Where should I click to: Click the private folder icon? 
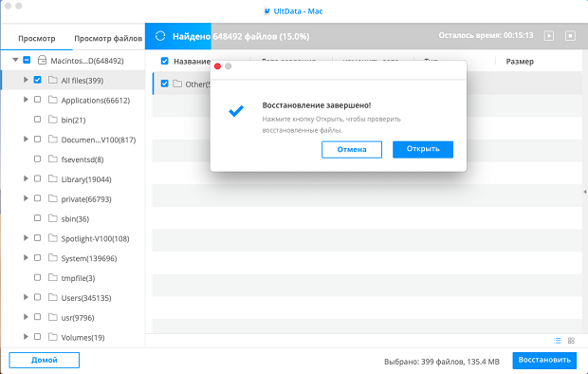pyautogui.click(x=53, y=198)
